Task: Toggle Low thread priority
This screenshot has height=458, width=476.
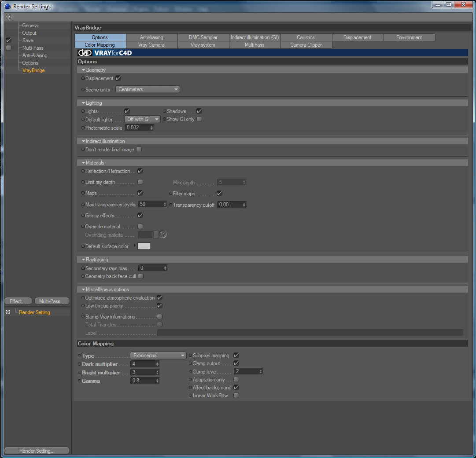Action: [160, 306]
